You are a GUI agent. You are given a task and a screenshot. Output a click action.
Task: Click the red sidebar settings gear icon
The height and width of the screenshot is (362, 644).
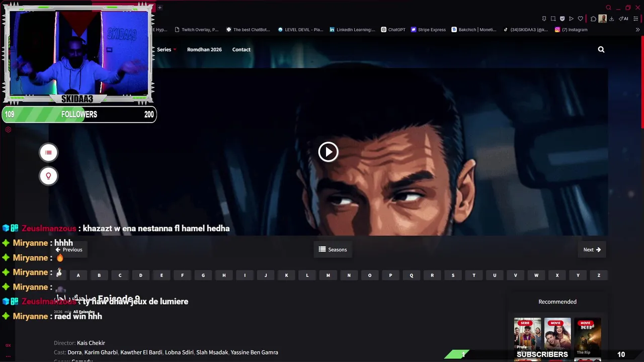pos(8,130)
